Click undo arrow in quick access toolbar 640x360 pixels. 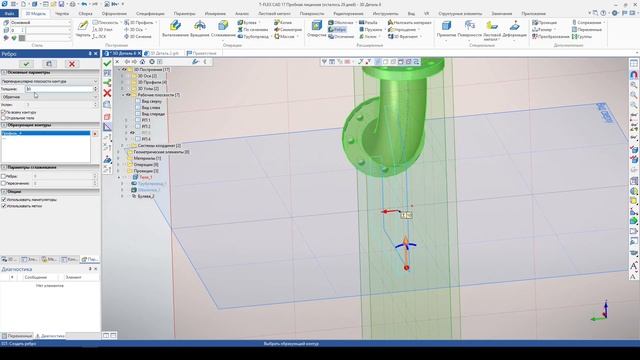pyautogui.click(x=84, y=4)
